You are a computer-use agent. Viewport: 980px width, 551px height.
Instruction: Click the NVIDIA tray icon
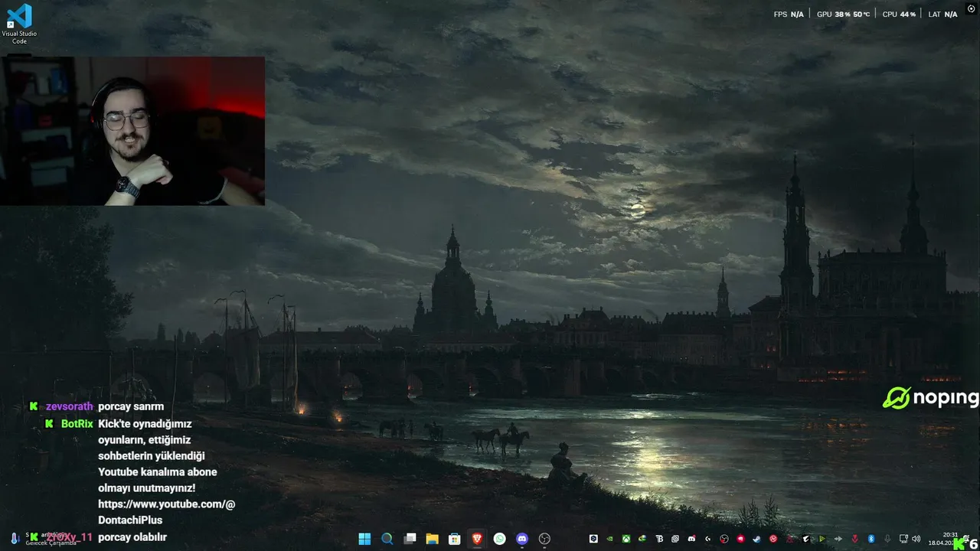tap(609, 539)
